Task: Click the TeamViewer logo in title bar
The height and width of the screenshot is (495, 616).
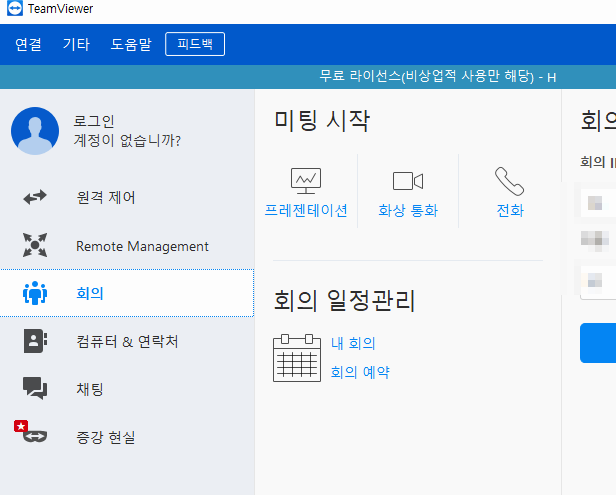Action: [x=15, y=8]
